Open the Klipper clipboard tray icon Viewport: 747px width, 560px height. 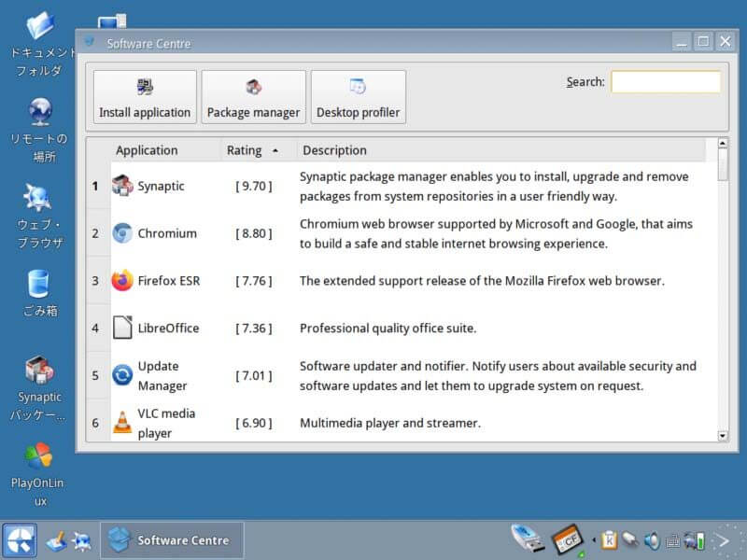(x=609, y=540)
